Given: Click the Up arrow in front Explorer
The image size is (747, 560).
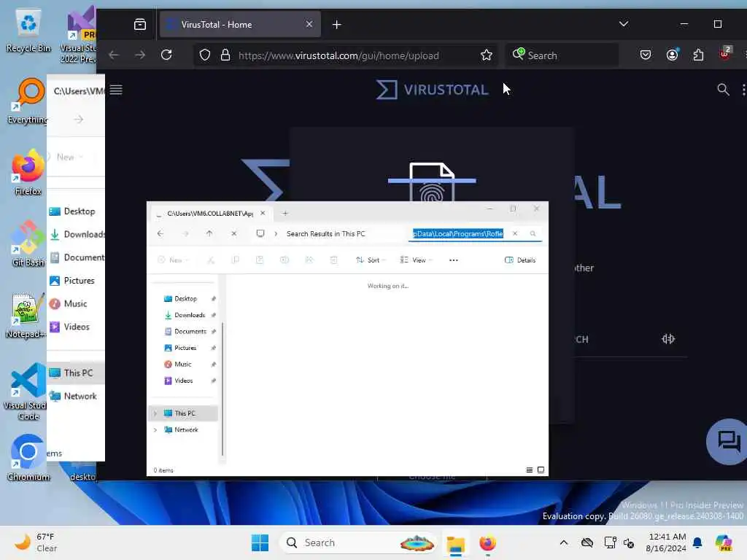Looking at the screenshot, I should 209,233.
